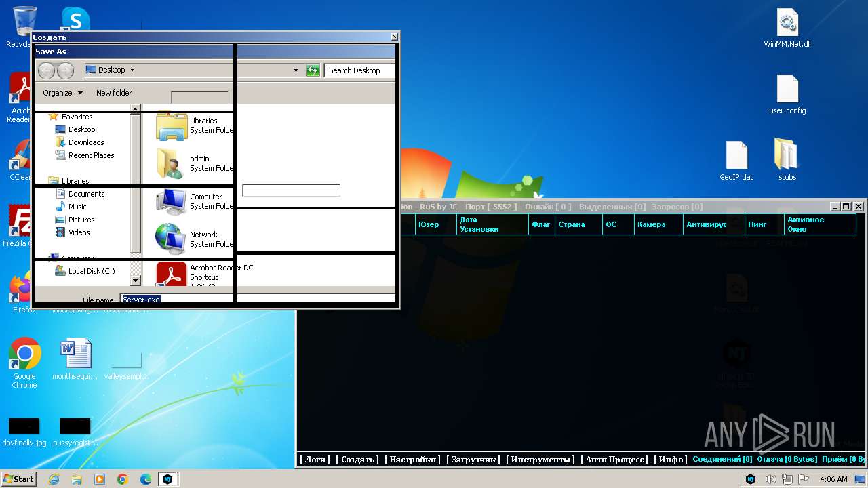
Task: Select Local Disk (C:) in navigation pane
Action: pyautogui.click(x=91, y=271)
